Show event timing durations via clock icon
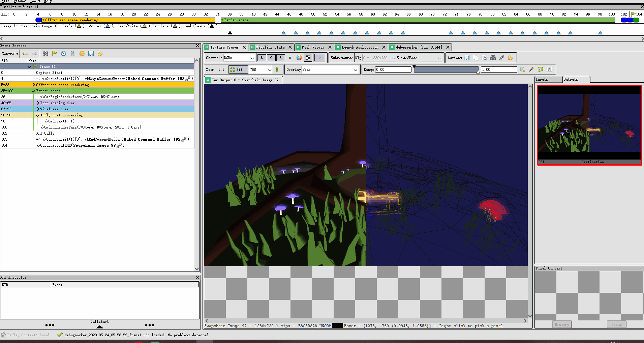 (63, 53)
